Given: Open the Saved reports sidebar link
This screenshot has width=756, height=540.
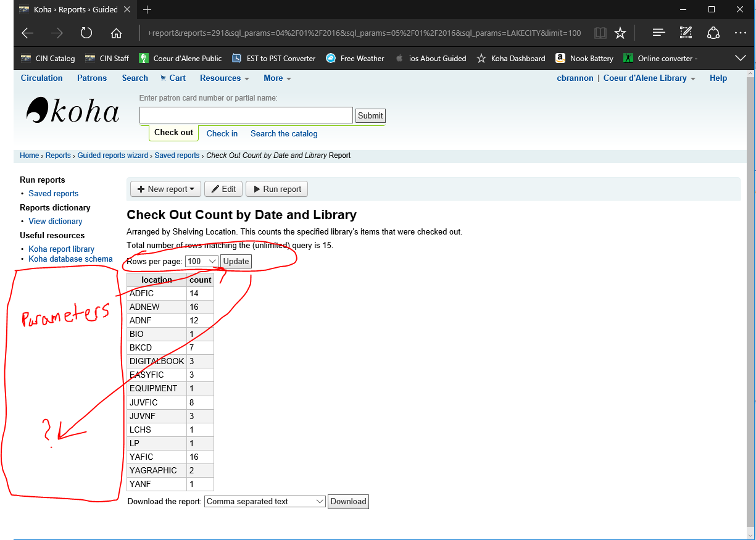Looking at the screenshot, I should 54,194.
